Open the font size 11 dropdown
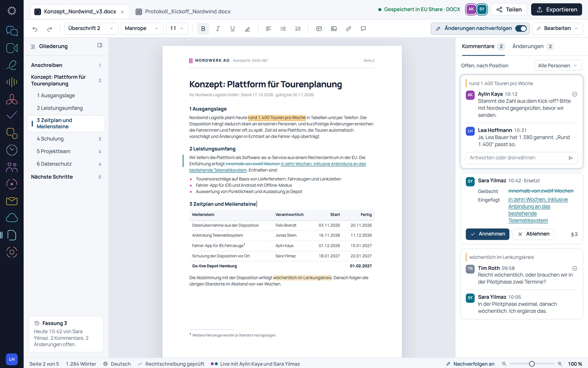Viewport: 588px width, 368px height. click(177, 29)
